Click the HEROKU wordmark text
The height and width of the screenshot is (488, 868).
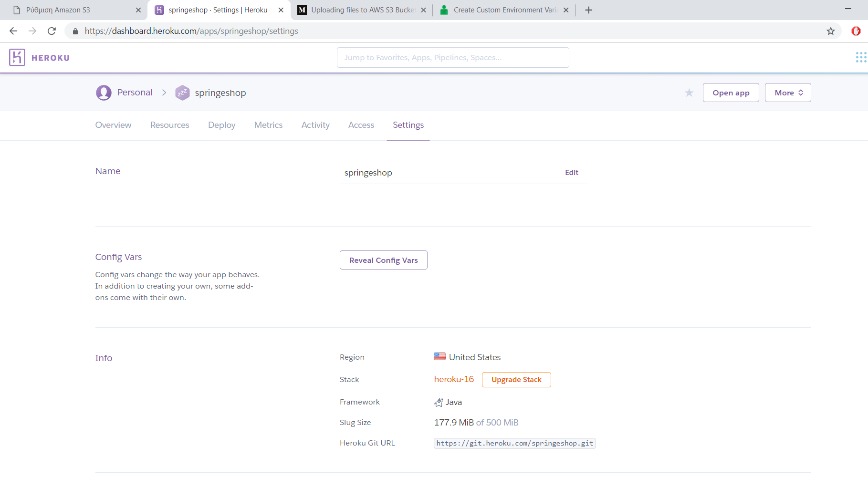click(51, 58)
